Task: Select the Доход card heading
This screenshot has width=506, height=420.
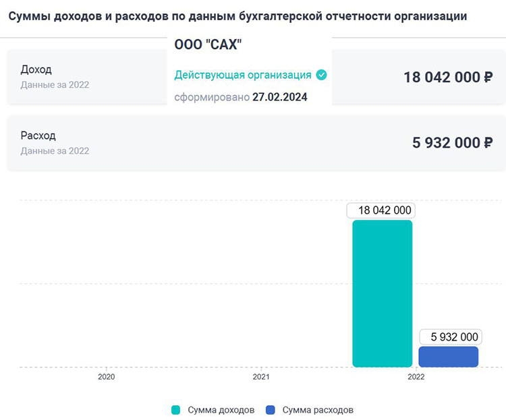Action: point(36,69)
